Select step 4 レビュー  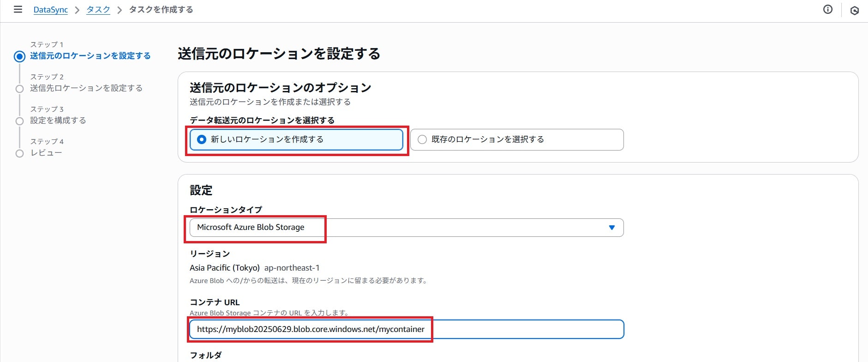(46, 153)
